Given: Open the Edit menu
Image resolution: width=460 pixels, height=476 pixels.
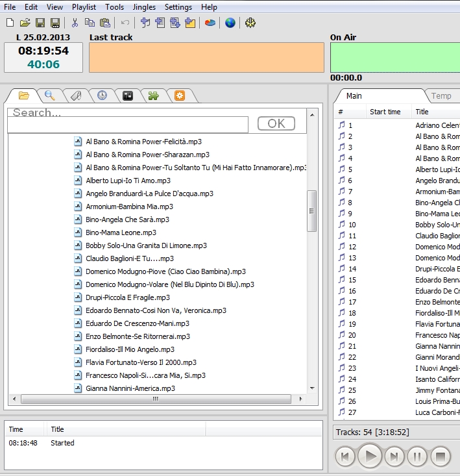Looking at the screenshot, I should coord(31,7).
